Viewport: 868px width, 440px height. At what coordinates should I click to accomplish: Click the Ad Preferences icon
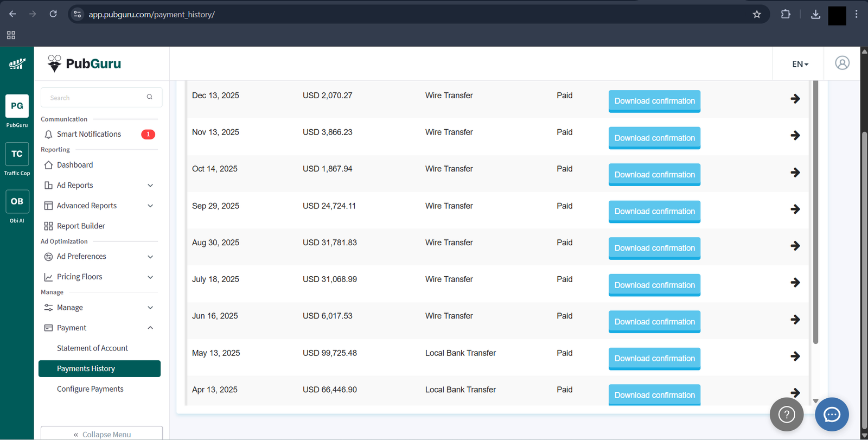click(x=48, y=257)
